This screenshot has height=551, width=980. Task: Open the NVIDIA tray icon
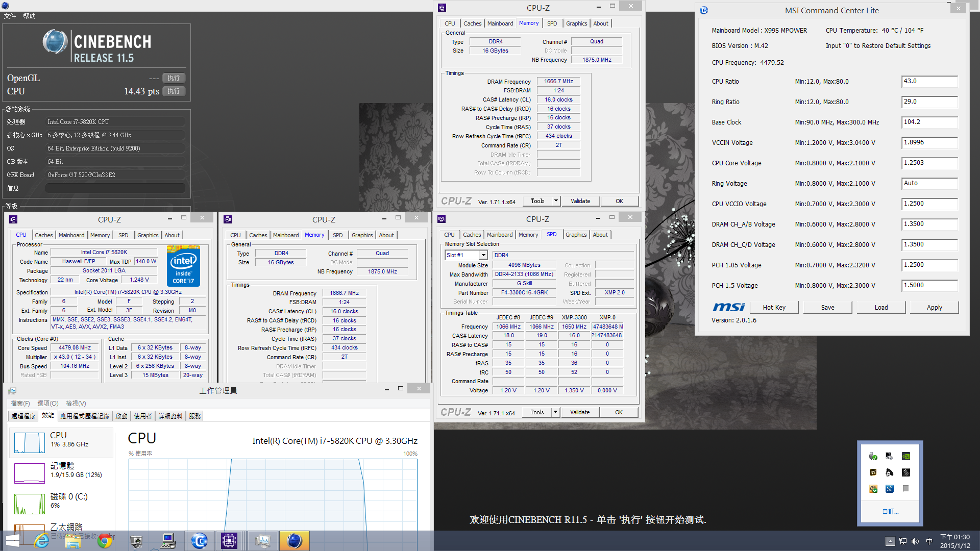point(906,456)
